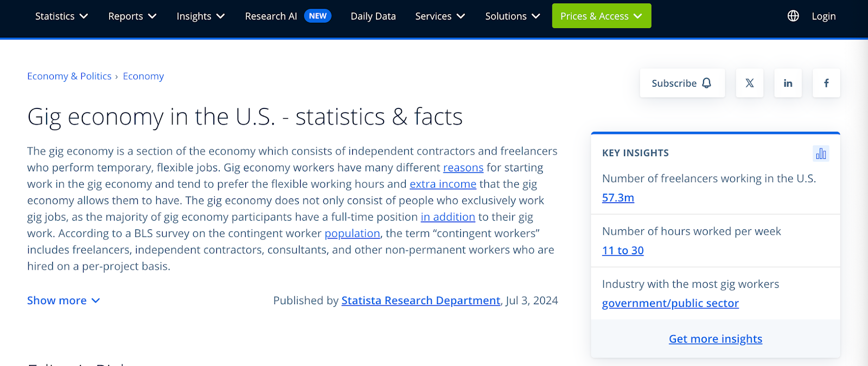This screenshot has width=868, height=366.
Task: Open the Prices & Access menu
Action: click(601, 16)
